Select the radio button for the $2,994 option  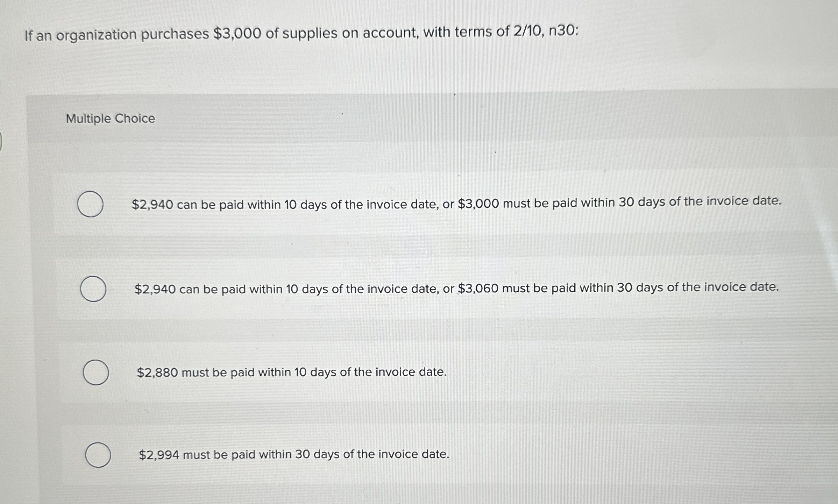(98, 454)
